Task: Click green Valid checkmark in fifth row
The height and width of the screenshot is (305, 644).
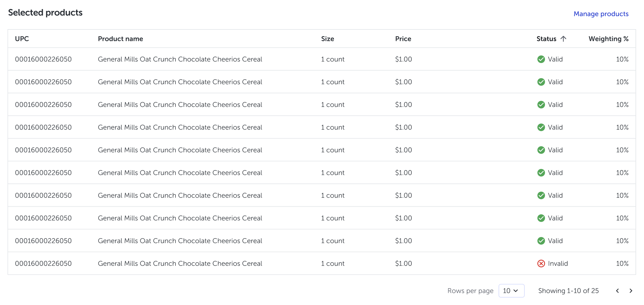Action: pos(541,150)
